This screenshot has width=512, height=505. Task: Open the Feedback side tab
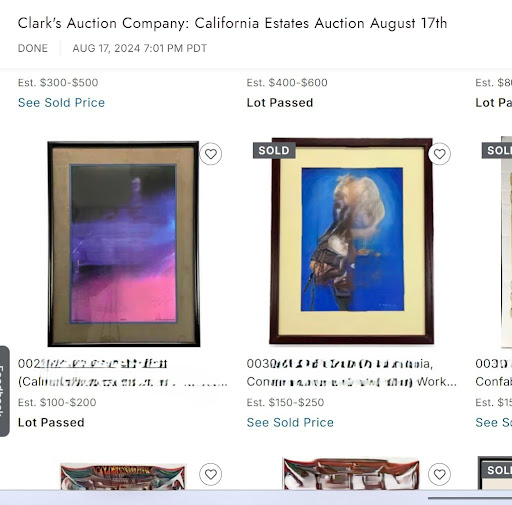(4, 391)
